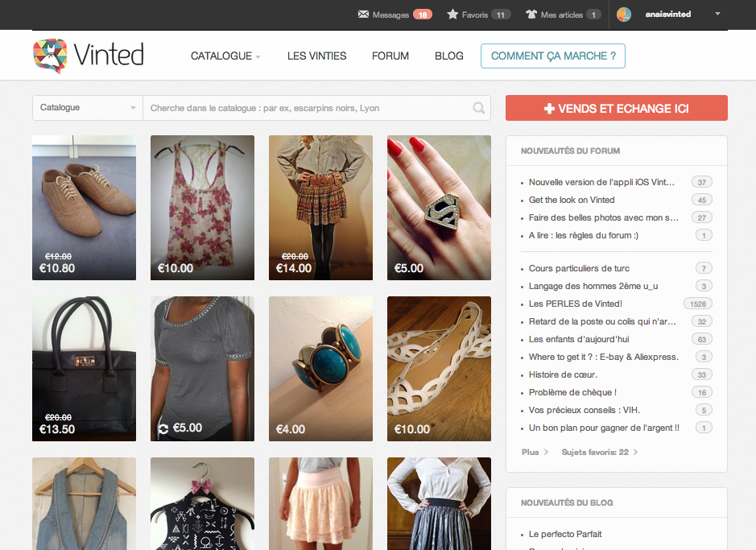The height and width of the screenshot is (550, 756).
Task: Click the Messages envelope icon
Action: [x=363, y=14]
